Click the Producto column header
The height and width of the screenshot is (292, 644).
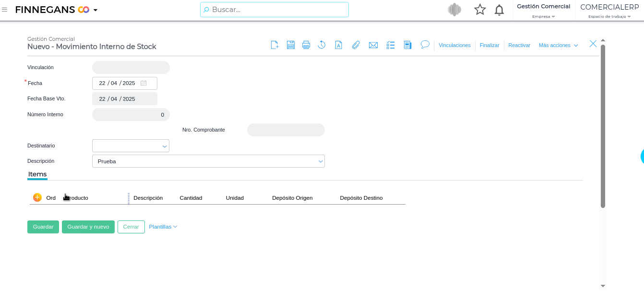[76, 198]
